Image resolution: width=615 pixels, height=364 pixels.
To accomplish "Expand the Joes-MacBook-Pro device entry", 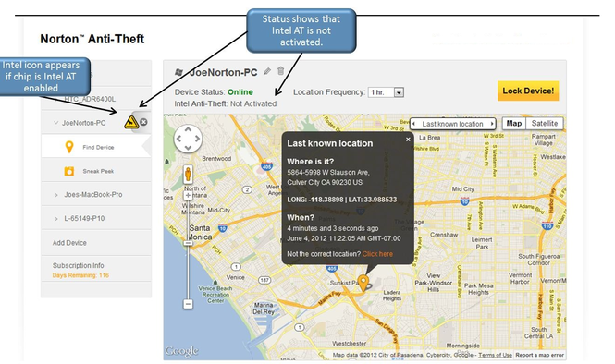I will pyautogui.click(x=55, y=195).
